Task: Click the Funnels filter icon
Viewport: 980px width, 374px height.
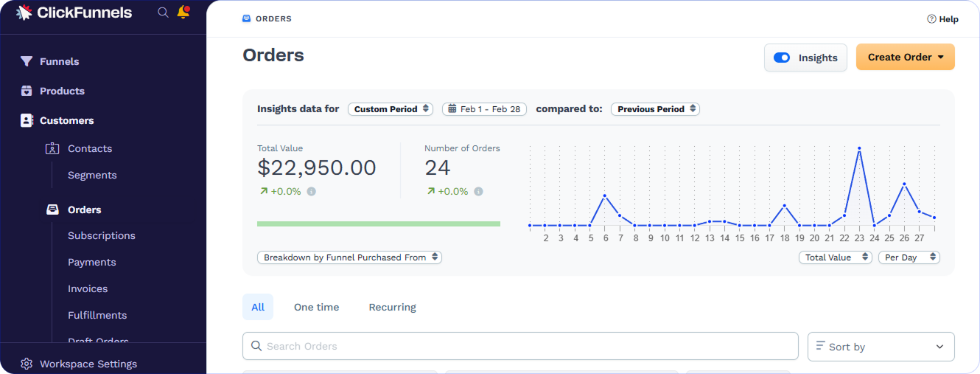Action: (x=27, y=61)
